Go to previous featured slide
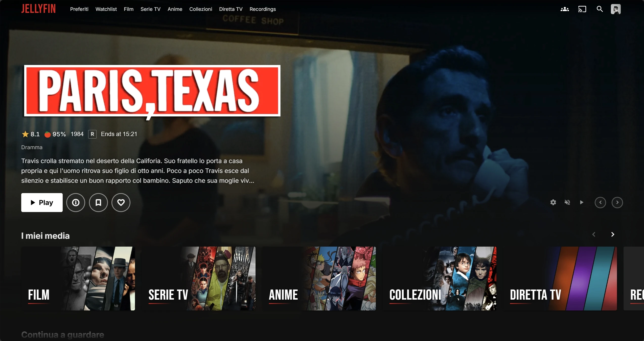The image size is (644, 341). pyautogui.click(x=600, y=202)
